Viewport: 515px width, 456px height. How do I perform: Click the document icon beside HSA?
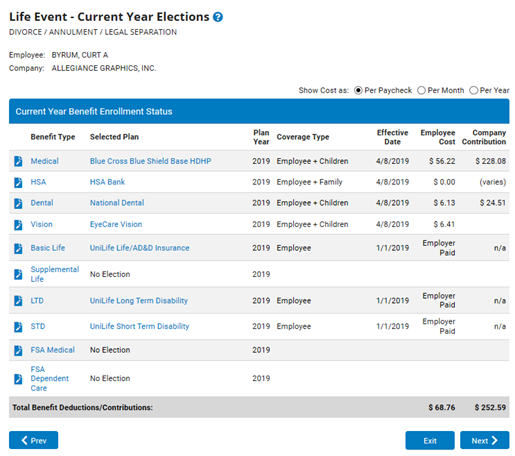(18, 182)
